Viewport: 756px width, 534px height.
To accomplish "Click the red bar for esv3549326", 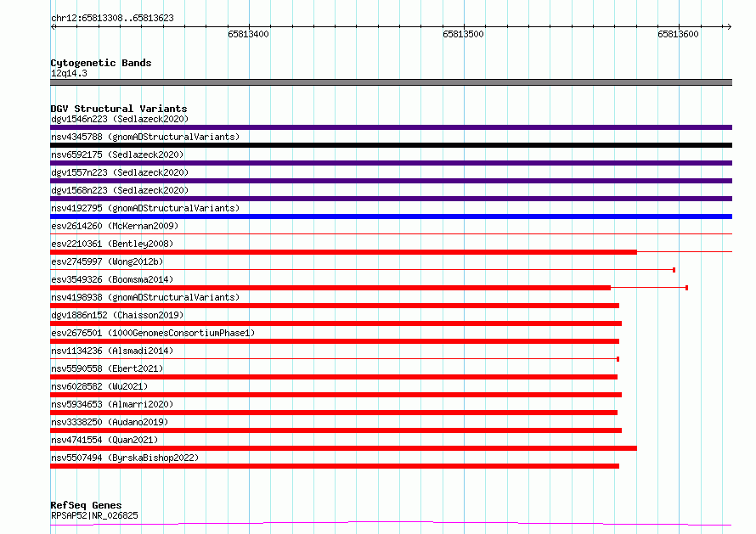I will (330, 288).
